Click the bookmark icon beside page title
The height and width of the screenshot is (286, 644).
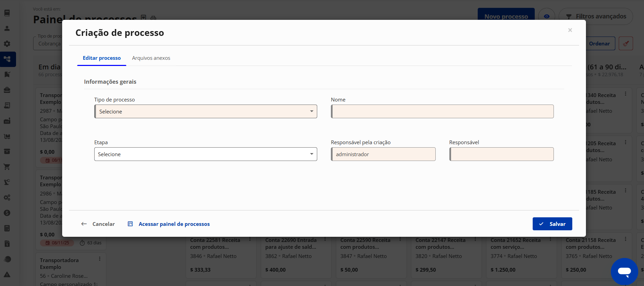coord(144,17)
